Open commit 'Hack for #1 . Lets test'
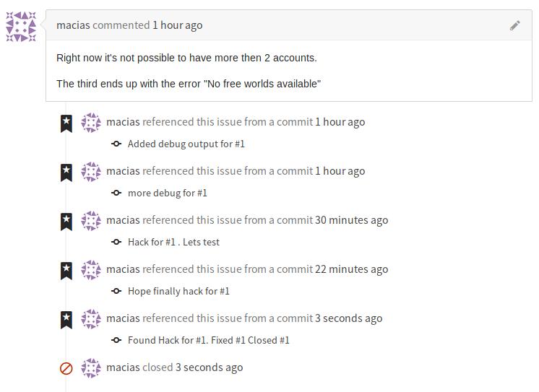Image resolution: width=539 pixels, height=392 pixels. [x=173, y=243]
